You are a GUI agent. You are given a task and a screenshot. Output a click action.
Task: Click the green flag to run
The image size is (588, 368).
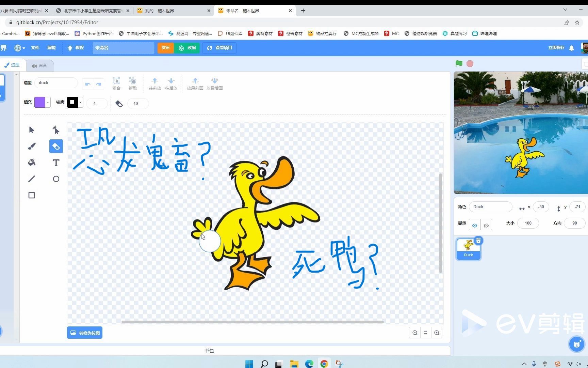pyautogui.click(x=459, y=64)
